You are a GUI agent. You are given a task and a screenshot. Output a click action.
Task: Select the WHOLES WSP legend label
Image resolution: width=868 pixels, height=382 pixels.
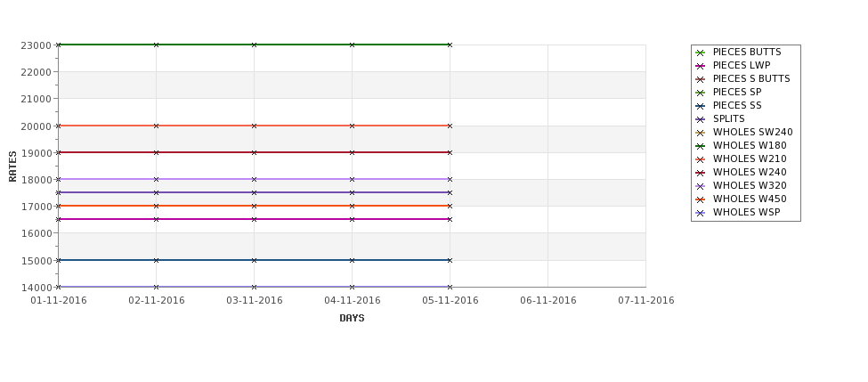pyautogui.click(x=746, y=212)
